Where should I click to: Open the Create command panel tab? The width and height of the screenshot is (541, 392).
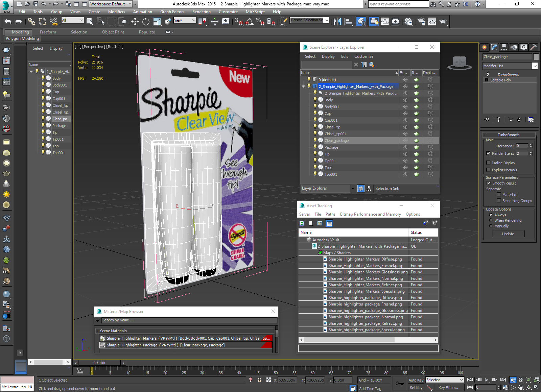(485, 47)
